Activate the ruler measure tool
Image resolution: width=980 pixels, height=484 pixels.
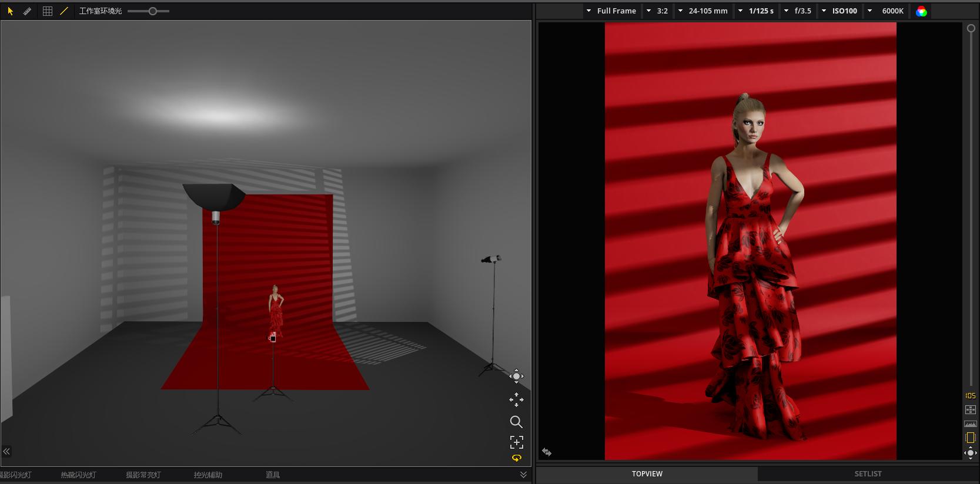point(27,11)
